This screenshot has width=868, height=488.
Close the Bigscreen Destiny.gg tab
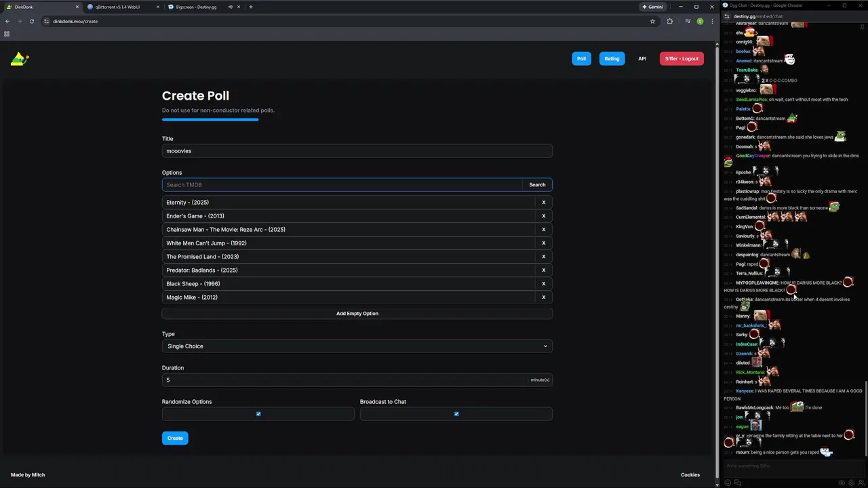pyautogui.click(x=239, y=7)
